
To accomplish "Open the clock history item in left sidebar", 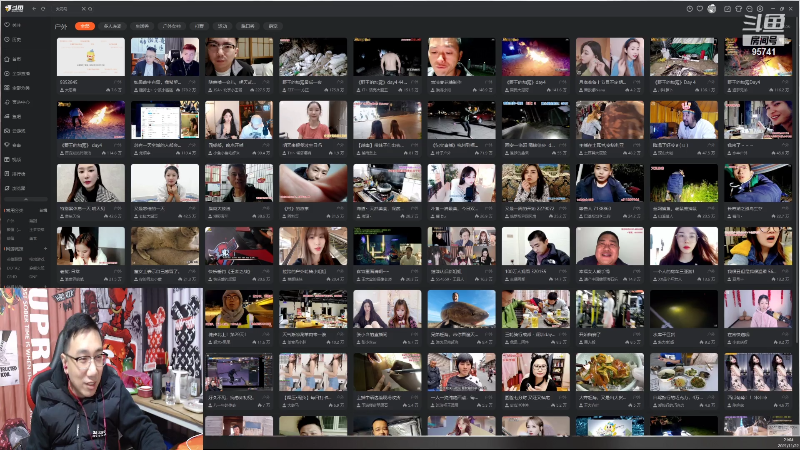I will [x=13, y=39].
